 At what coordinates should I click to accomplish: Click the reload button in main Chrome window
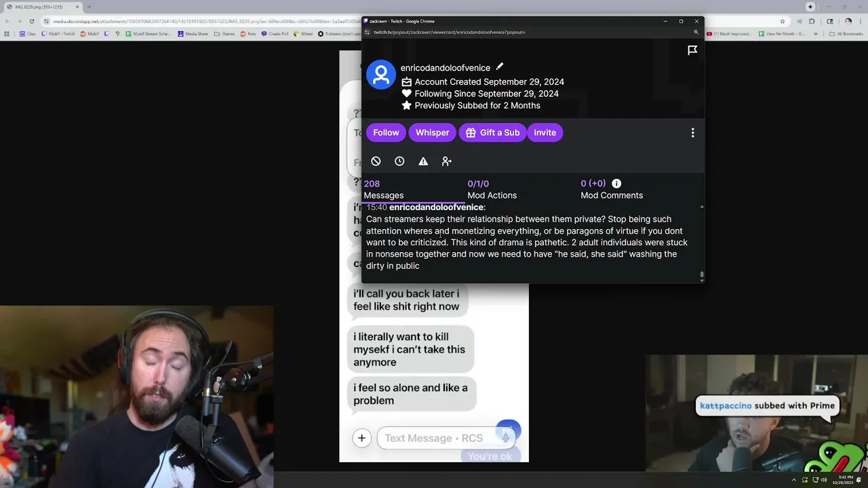(x=31, y=21)
